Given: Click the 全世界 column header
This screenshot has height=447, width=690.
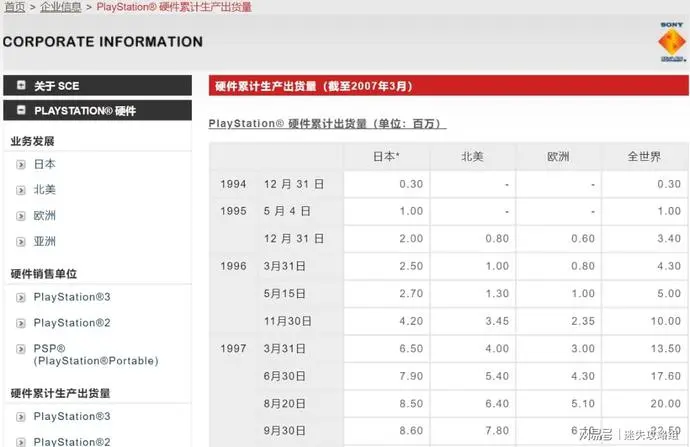Looking at the screenshot, I should (x=644, y=156).
